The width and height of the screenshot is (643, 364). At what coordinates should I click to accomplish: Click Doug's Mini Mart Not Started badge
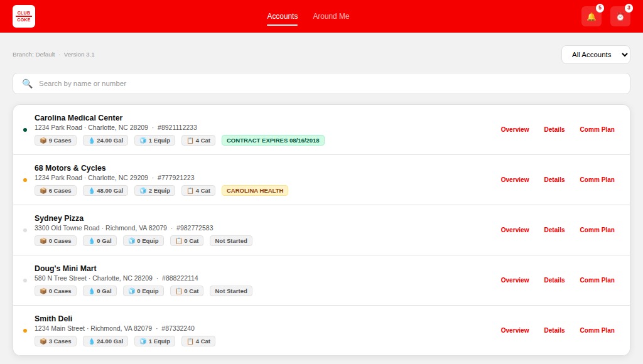point(231,291)
